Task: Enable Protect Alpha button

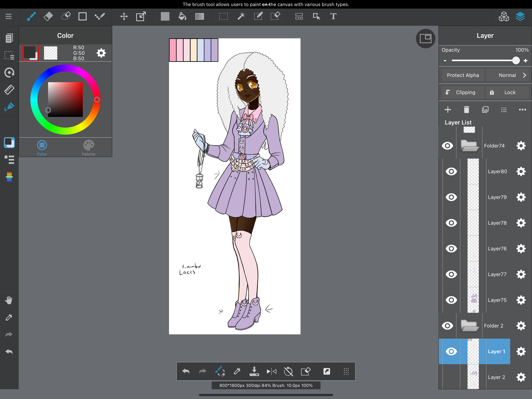Action: click(x=463, y=75)
